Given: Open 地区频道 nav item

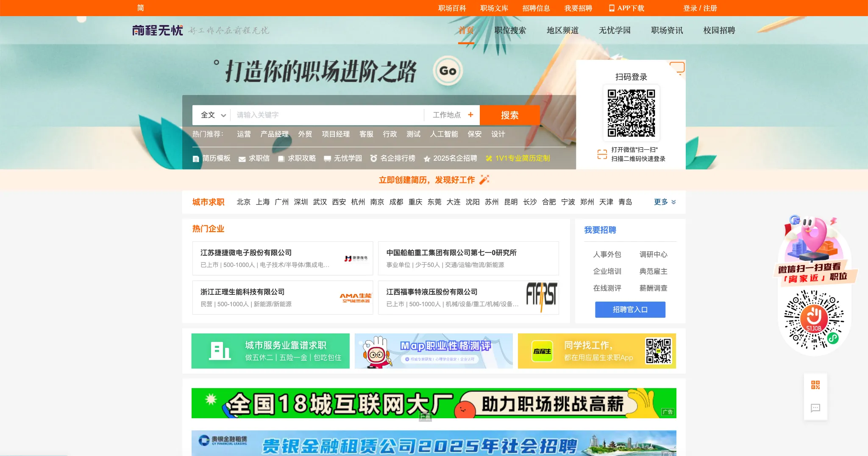Looking at the screenshot, I should tap(562, 30).
